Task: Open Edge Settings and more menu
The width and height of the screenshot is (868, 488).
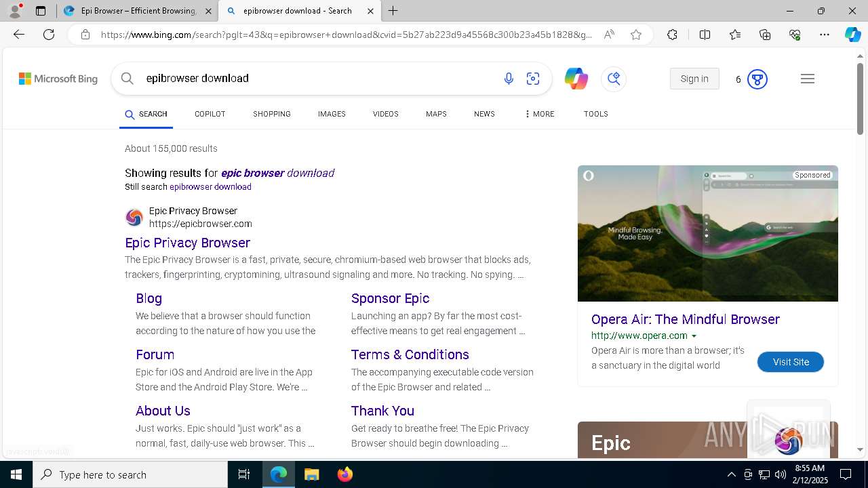Action: coord(825,35)
